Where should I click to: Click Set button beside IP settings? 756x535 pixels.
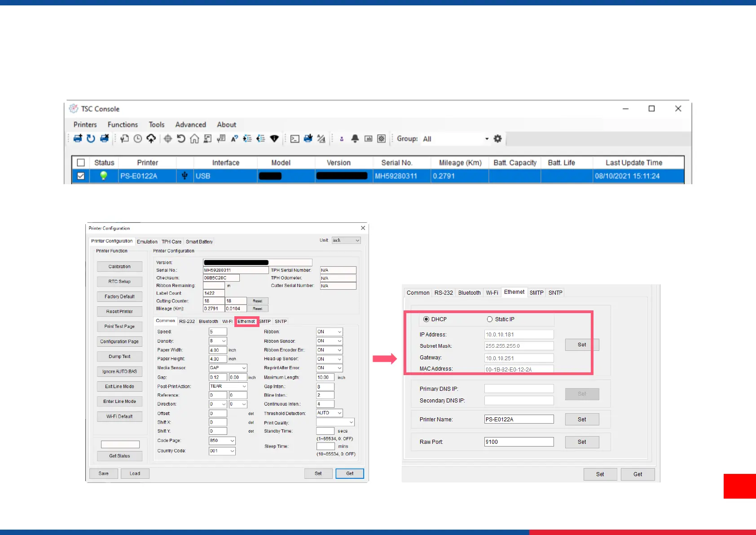click(582, 345)
